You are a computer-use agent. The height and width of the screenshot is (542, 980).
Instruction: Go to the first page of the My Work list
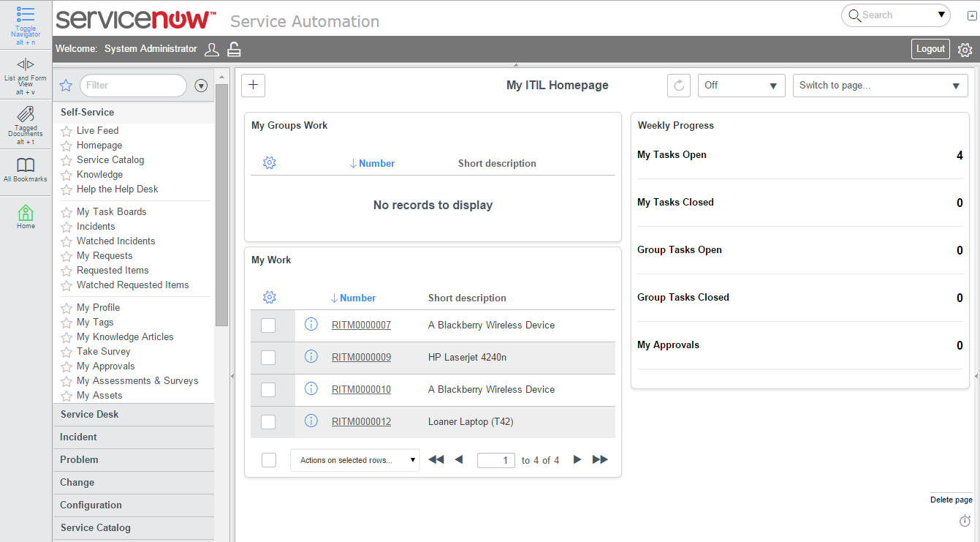(436, 459)
